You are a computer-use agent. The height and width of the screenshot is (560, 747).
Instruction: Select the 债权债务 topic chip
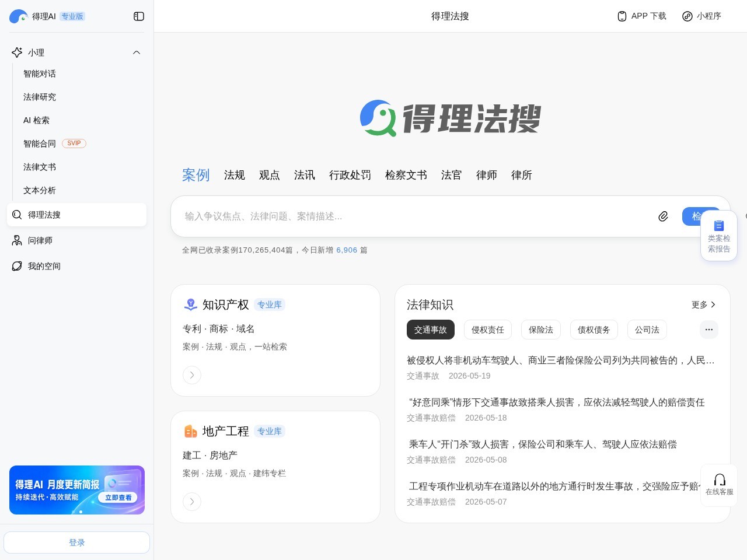[x=594, y=330]
